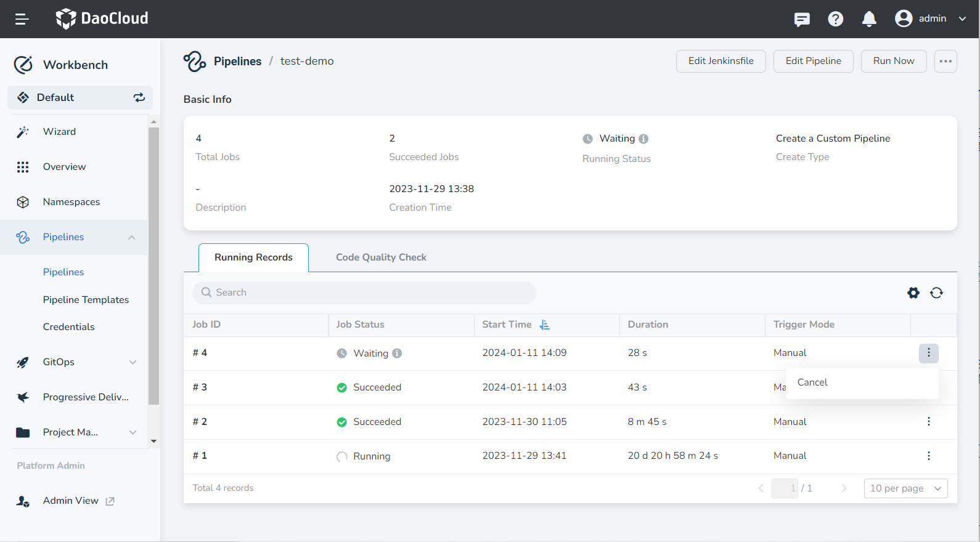
Task: Select Cancel from the job menu
Action: coord(812,382)
